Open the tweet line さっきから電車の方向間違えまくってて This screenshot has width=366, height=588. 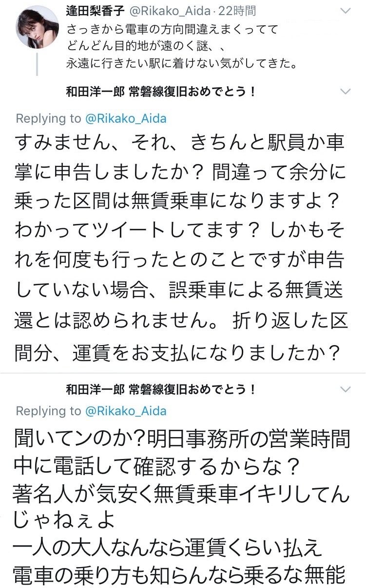[172, 30]
